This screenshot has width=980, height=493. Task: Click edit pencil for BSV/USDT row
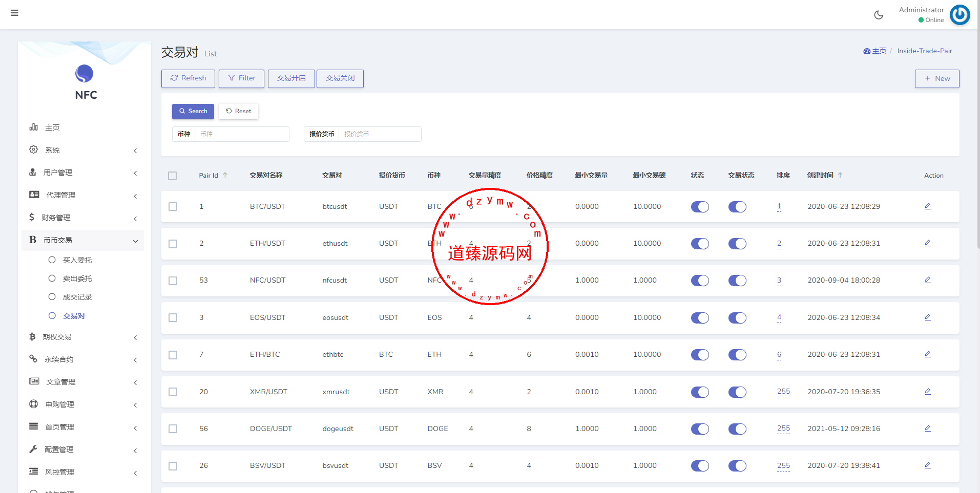tap(928, 465)
